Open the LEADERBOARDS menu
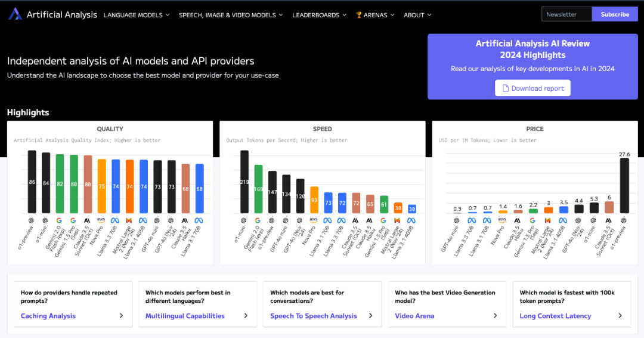Screen dimensions: 644x338 click(319, 15)
